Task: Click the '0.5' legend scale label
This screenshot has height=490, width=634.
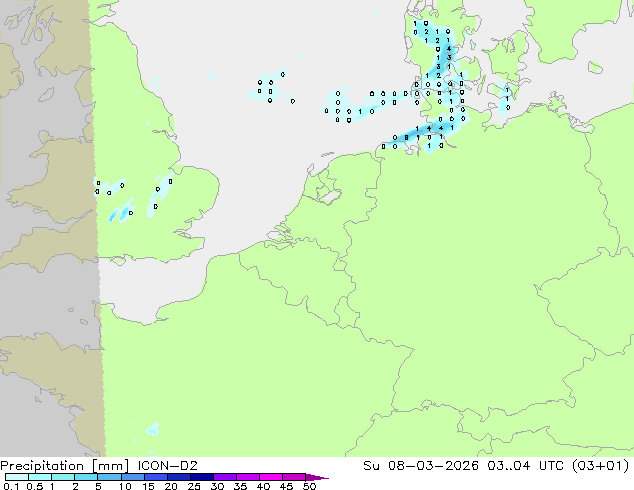Action: (x=35, y=486)
